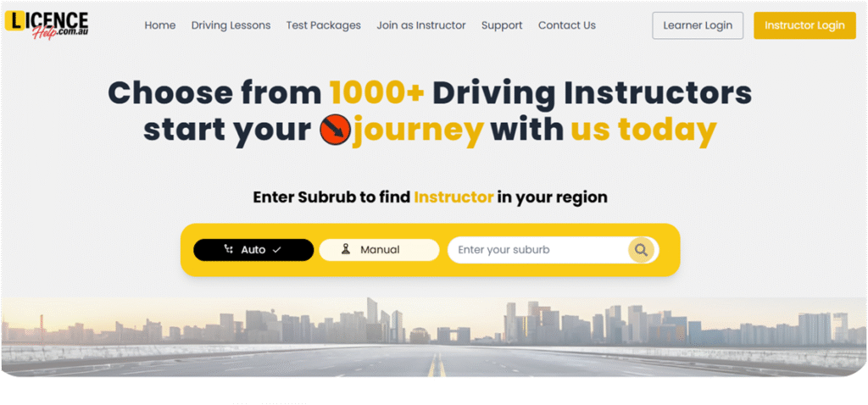Screen dimensions: 868x405
Task: Click the city skyline banner image
Action: [434, 337]
